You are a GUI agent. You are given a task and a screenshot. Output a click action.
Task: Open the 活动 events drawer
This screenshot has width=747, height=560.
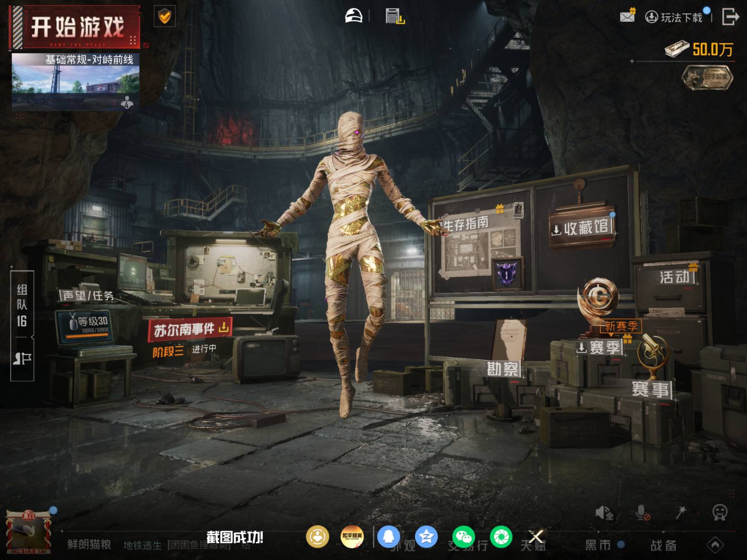coord(674,277)
